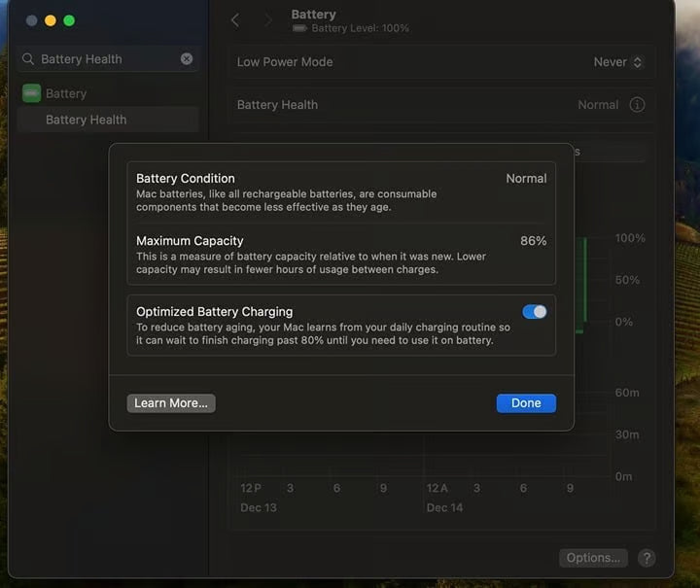700x588 pixels.
Task: Open help with the question mark button
Action: point(646,558)
